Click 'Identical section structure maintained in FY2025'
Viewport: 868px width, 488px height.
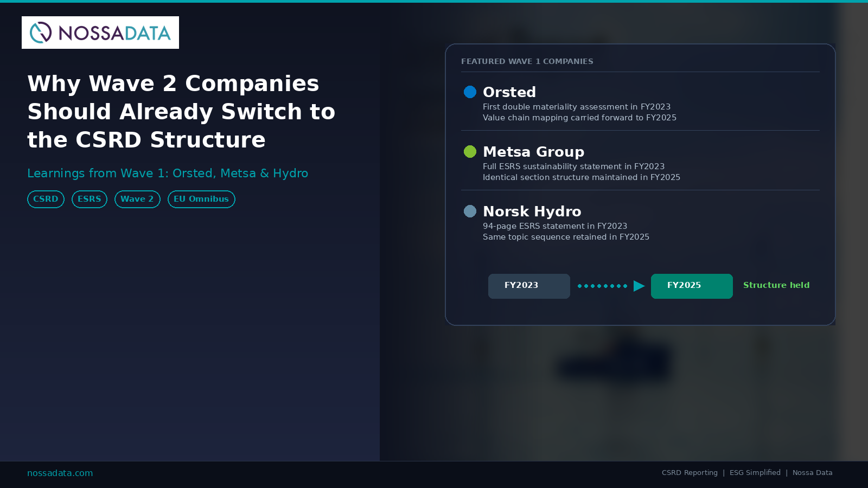(x=582, y=177)
